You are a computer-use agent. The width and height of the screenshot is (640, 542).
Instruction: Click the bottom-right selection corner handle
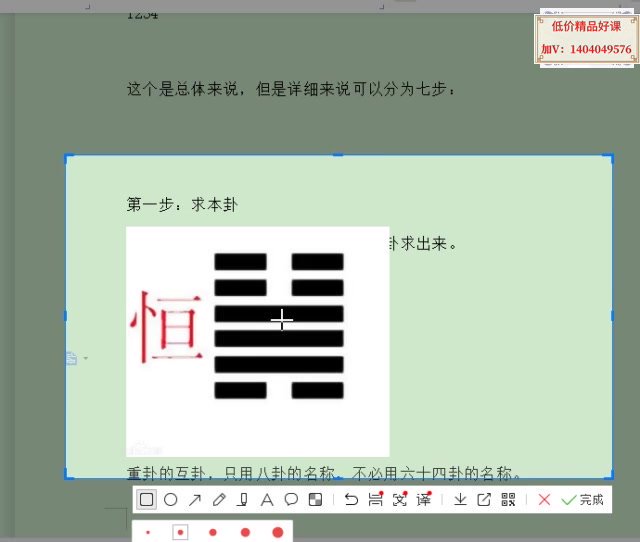coord(611,476)
